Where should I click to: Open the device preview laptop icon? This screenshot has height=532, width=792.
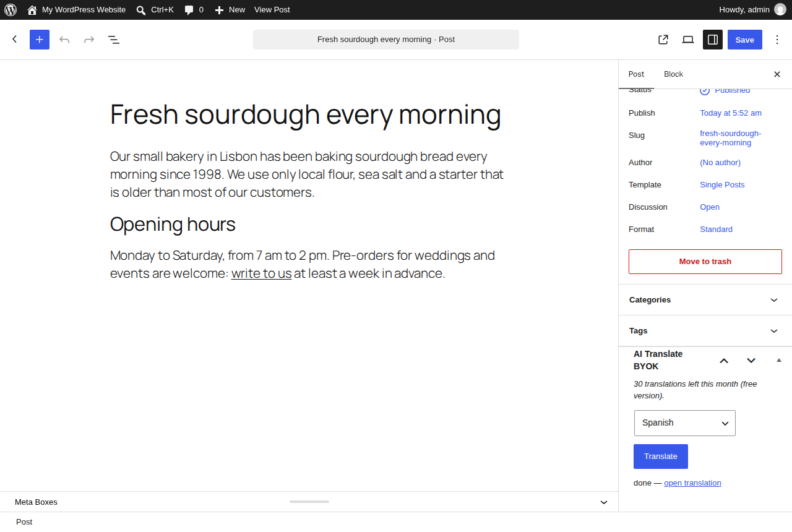[688, 40]
